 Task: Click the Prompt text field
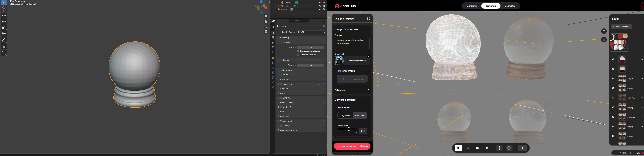pyautogui.click(x=352, y=44)
